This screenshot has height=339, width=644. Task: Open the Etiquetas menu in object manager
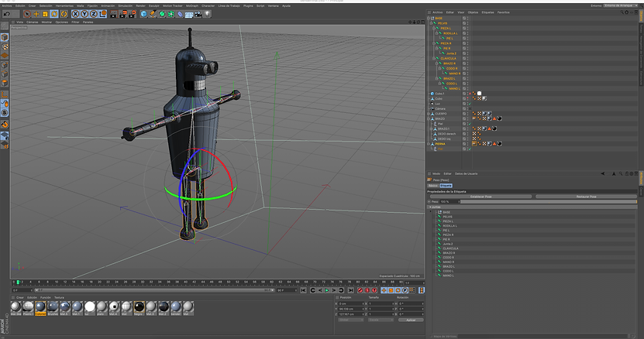click(x=488, y=12)
